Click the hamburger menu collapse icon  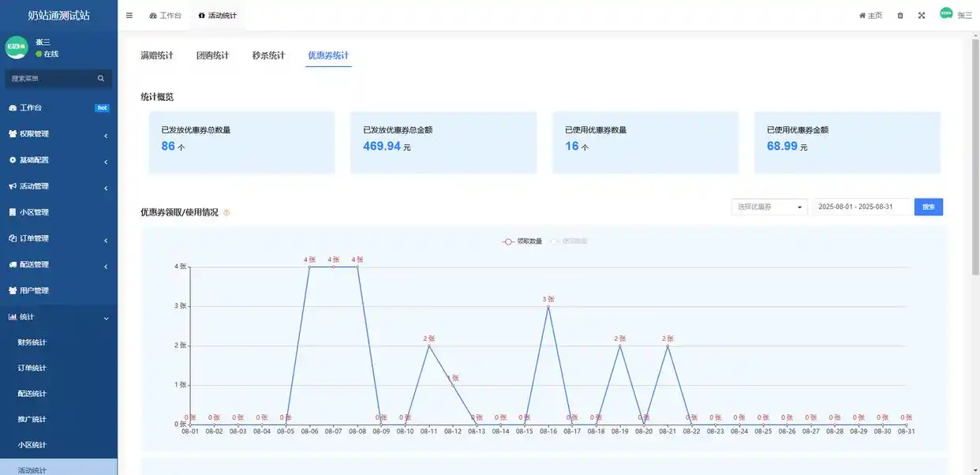coord(129,15)
